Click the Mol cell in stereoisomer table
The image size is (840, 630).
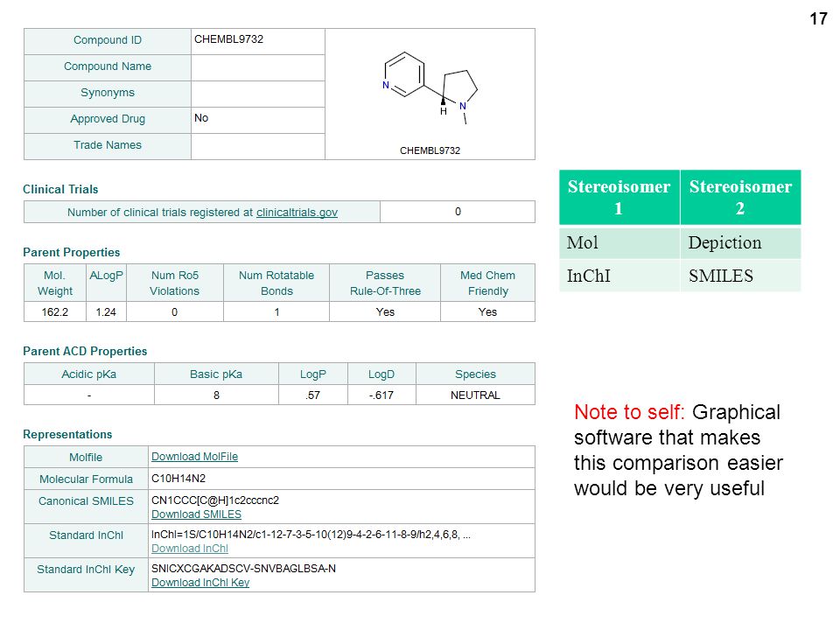tap(619, 243)
